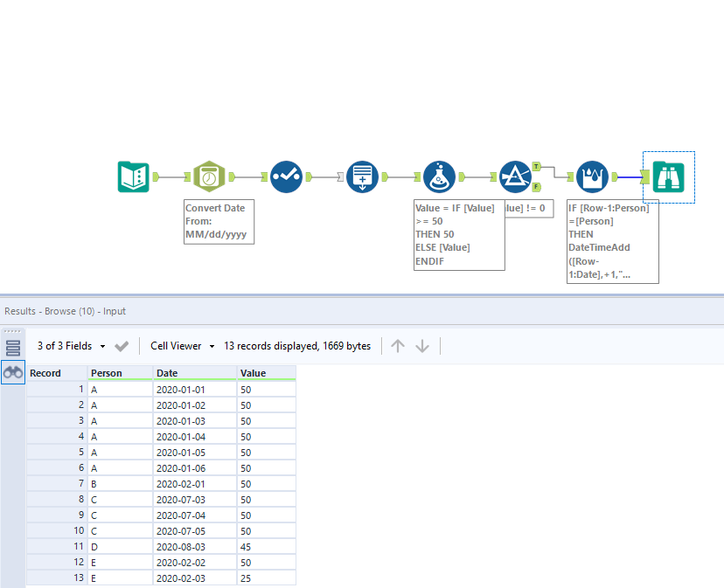
Task: Open the Browse tool binoculars icon
Action: click(x=668, y=176)
